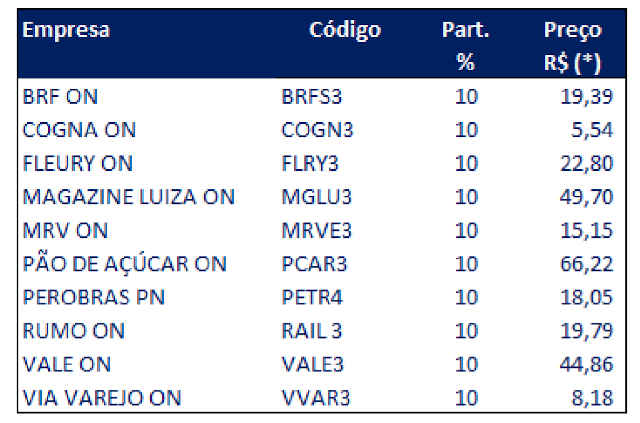Click the BRF ON company cell
Viewport: 640px width, 423px height.
pos(60,97)
